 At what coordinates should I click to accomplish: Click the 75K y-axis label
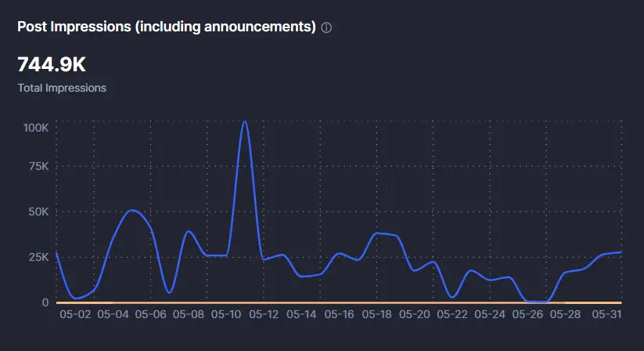coord(38,166)
